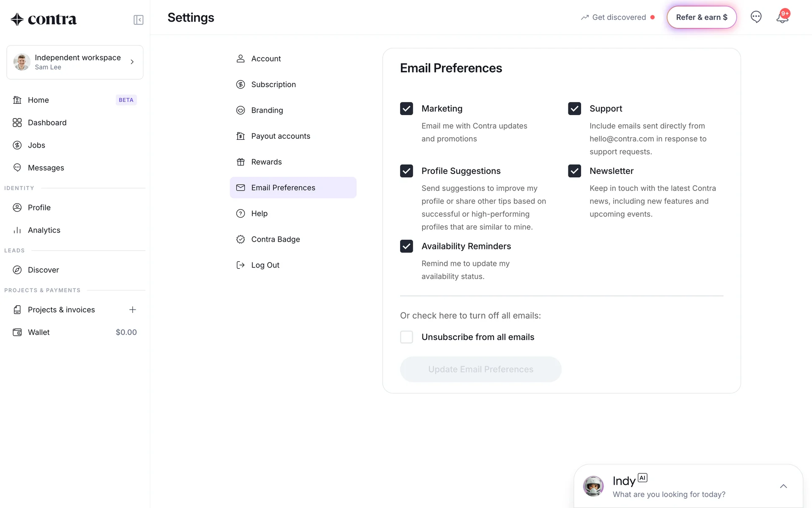The height and width of the screenshot is (508, 812).
Task: Open Payout accounts settings
Action: coord(280,136)
